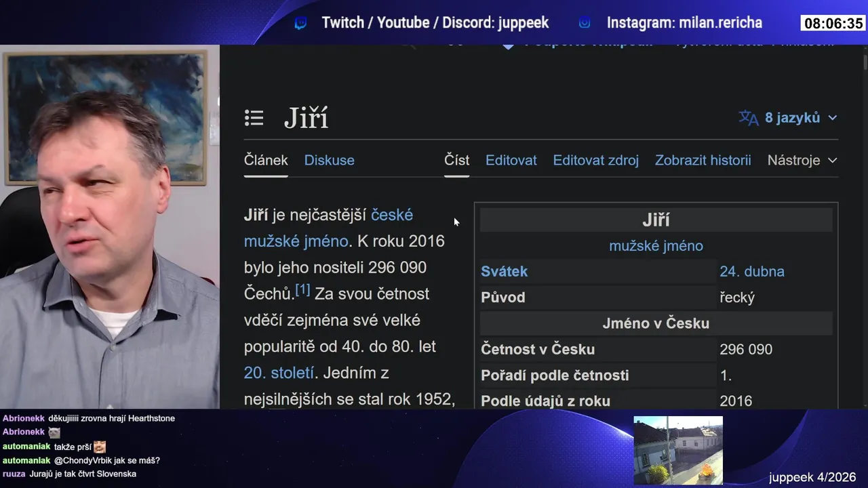868x488 pixels.
Task: Open Zobrazit historii page history
Action: point(703,161)
